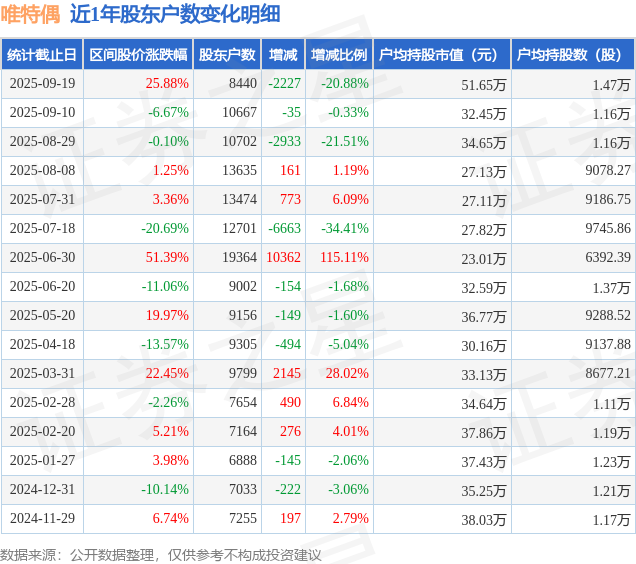Click price change -20.69%
Screen dimensions: 636x564
165,228
